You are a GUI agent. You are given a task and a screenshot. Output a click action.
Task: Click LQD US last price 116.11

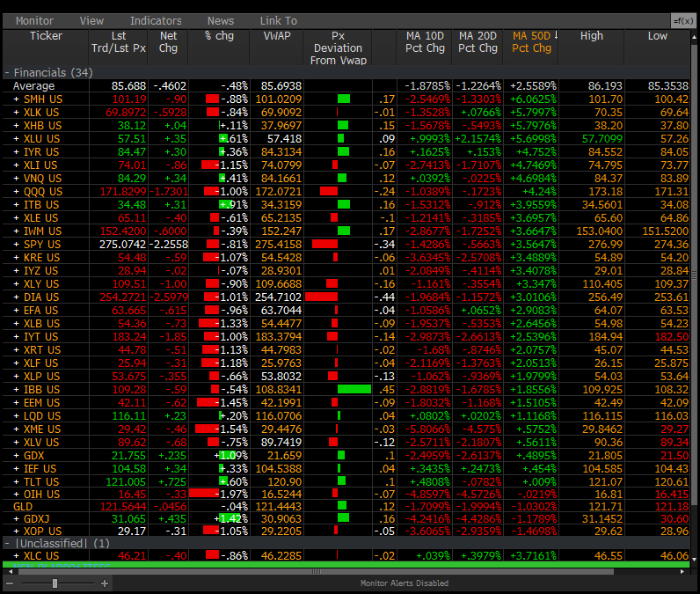(x=128, y=416)
